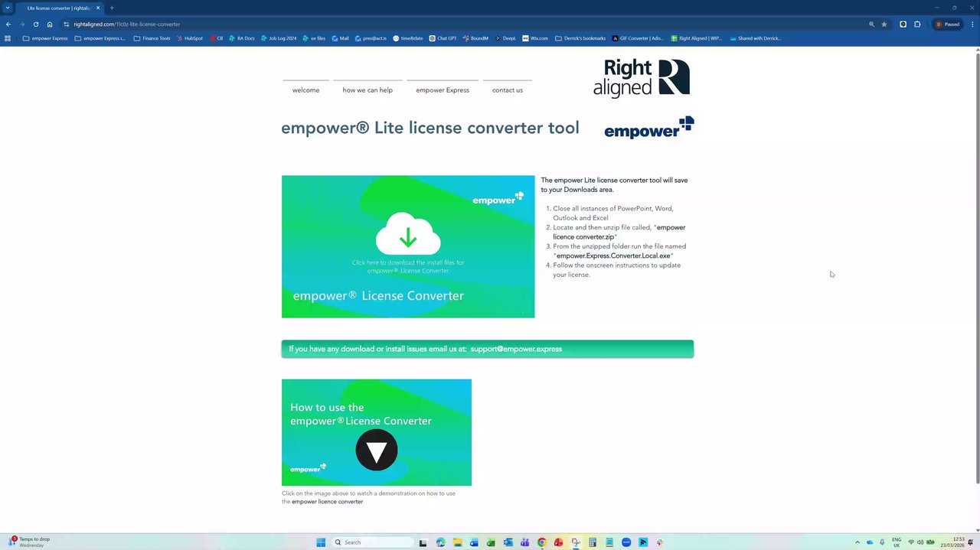Open the Wix.com bookmark

tap(535, 38)
